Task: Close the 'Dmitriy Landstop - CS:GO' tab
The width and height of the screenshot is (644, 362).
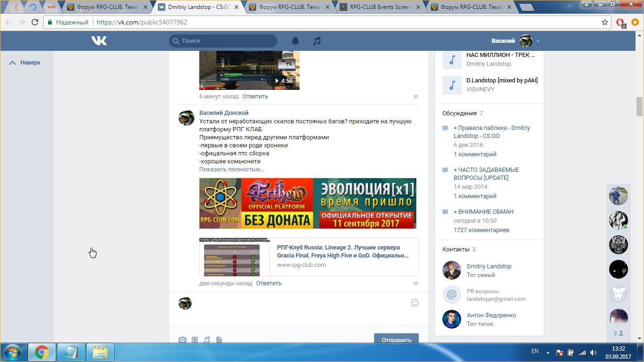Action: [x=236, y=7]
